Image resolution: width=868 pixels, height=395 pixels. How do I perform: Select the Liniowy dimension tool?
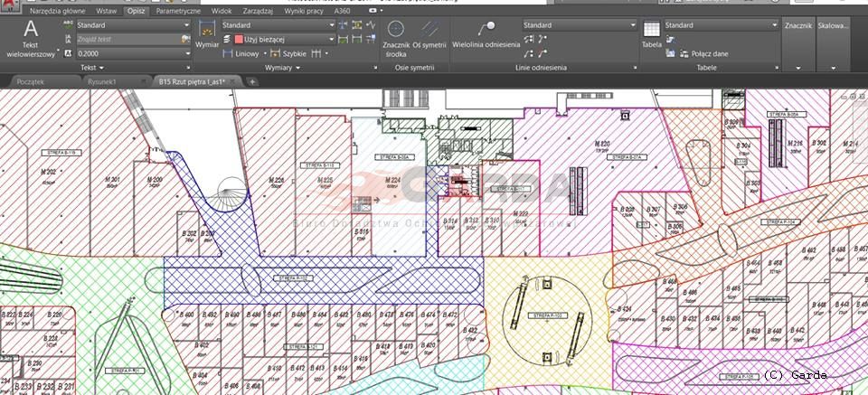tap(241, 53)
